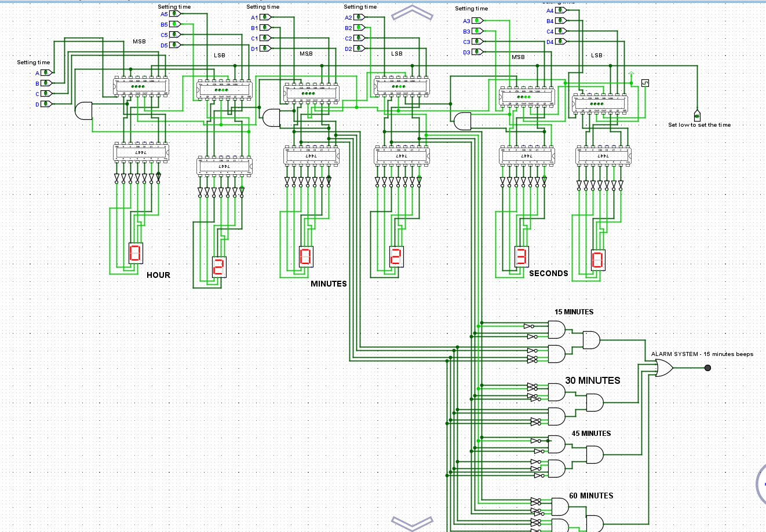Toggle input pin A1

pos(265,17)
